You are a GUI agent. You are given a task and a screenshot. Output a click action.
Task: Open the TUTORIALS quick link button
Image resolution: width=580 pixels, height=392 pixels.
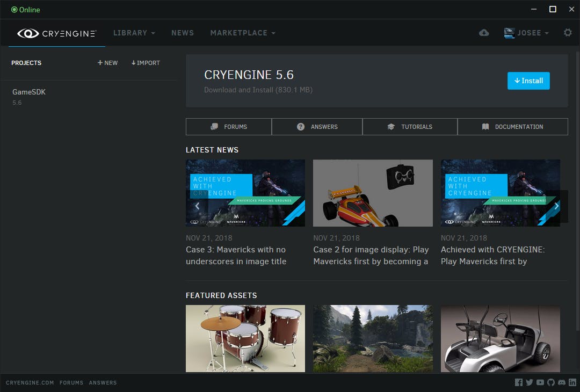[410, 127]
